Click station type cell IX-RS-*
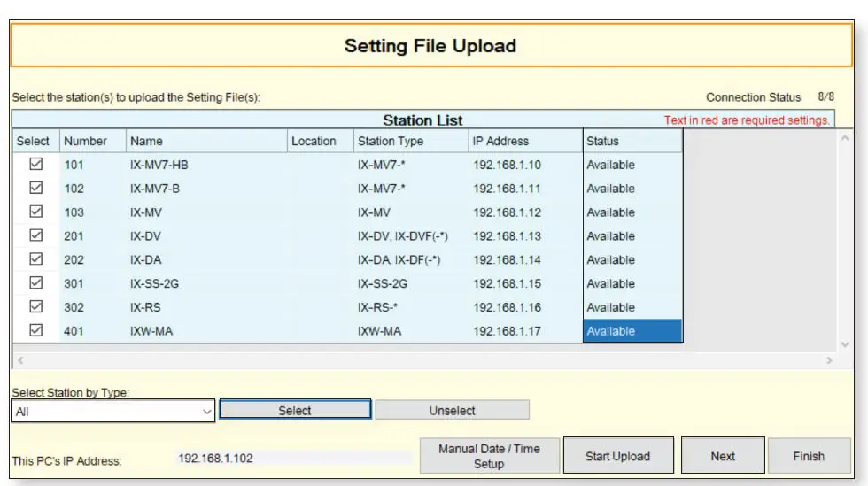The height and width of the screenshot is (486, 868). 377,308
